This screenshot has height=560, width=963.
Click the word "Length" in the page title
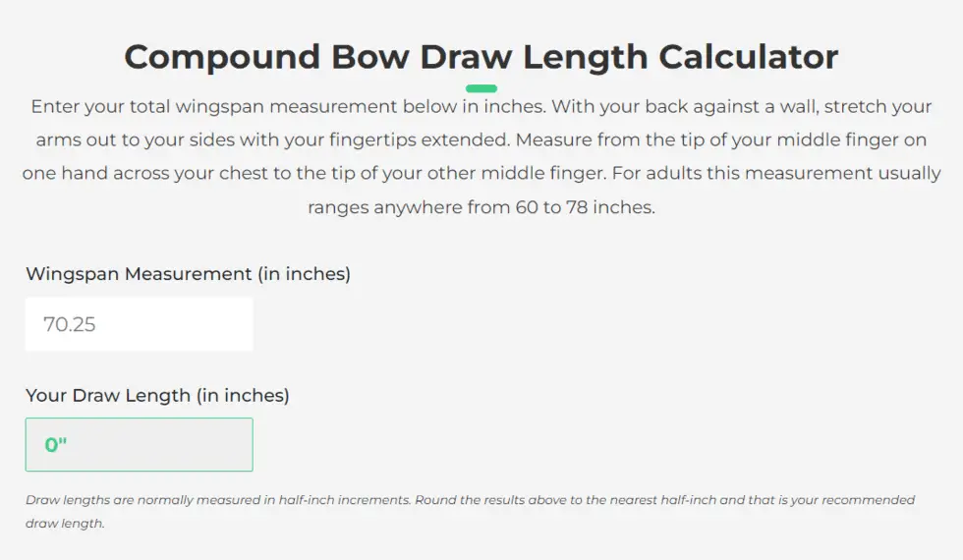[585, 57]
